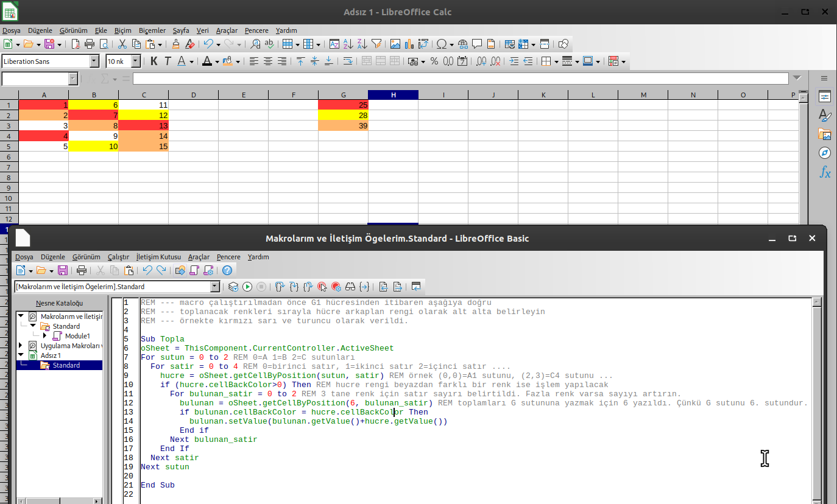
Task: Open the Araçlar menu in Calc
Action: (x=227, y=30)
